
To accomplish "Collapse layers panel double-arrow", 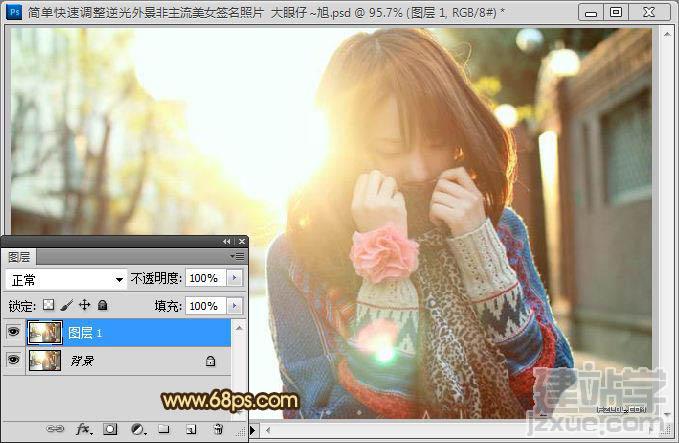I will click(226, 241).
